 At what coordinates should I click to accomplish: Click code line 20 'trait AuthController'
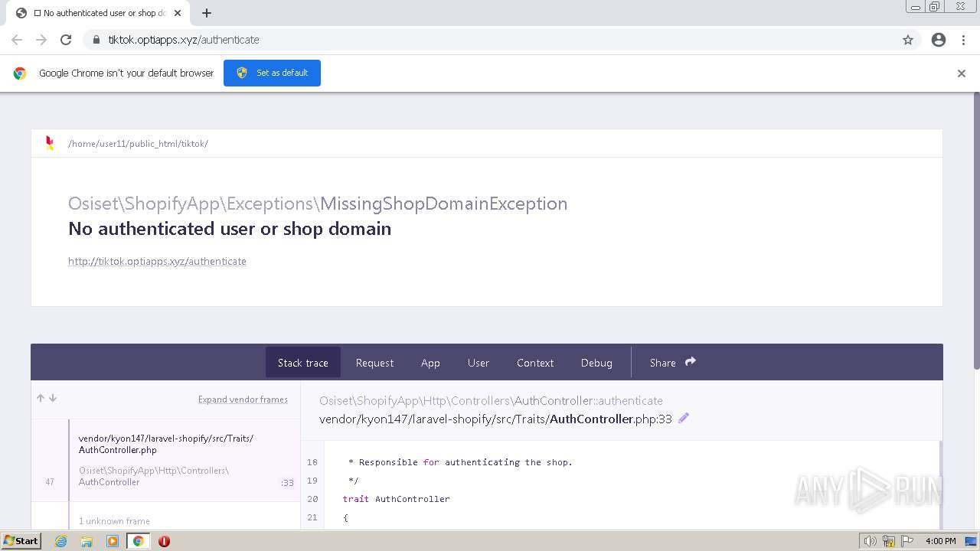tap(397, 499)
